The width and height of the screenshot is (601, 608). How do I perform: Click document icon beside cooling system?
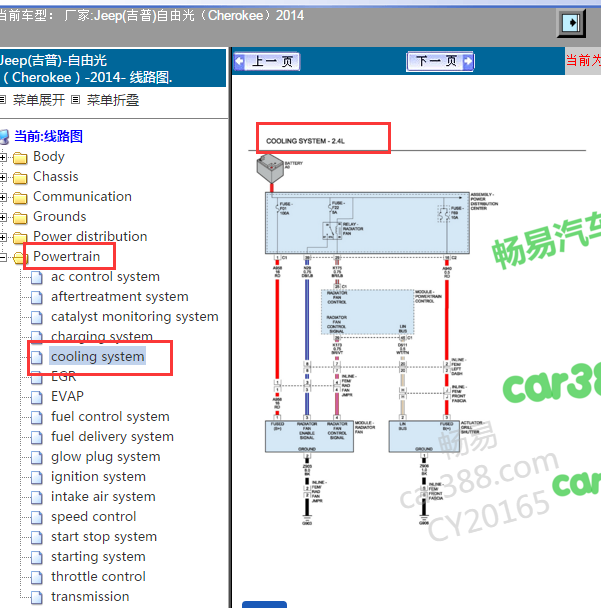click(37, 358)
